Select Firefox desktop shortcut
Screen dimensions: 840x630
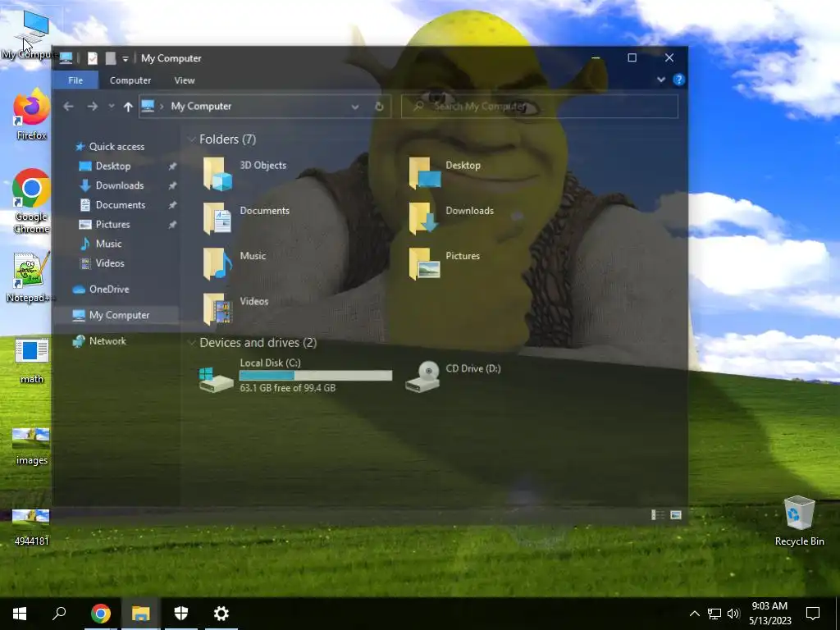pos(31,115)
